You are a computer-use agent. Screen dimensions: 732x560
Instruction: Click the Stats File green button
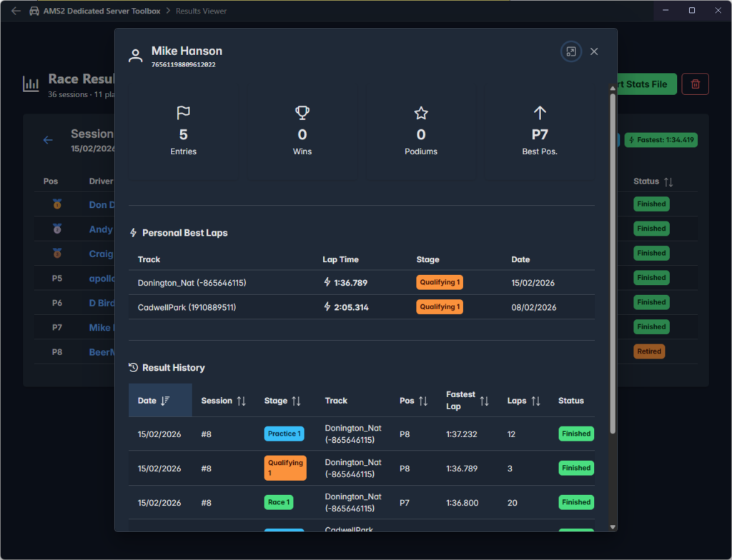point(646,84)
